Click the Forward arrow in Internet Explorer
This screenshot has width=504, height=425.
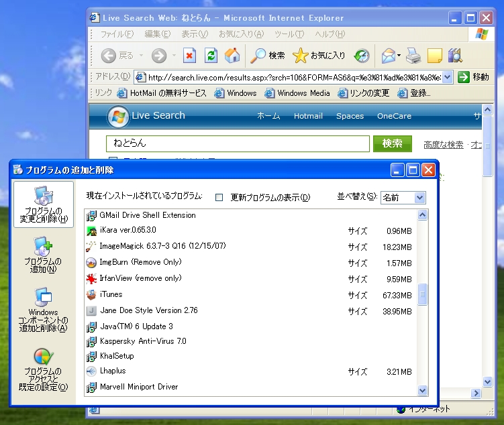pos(159,56)
